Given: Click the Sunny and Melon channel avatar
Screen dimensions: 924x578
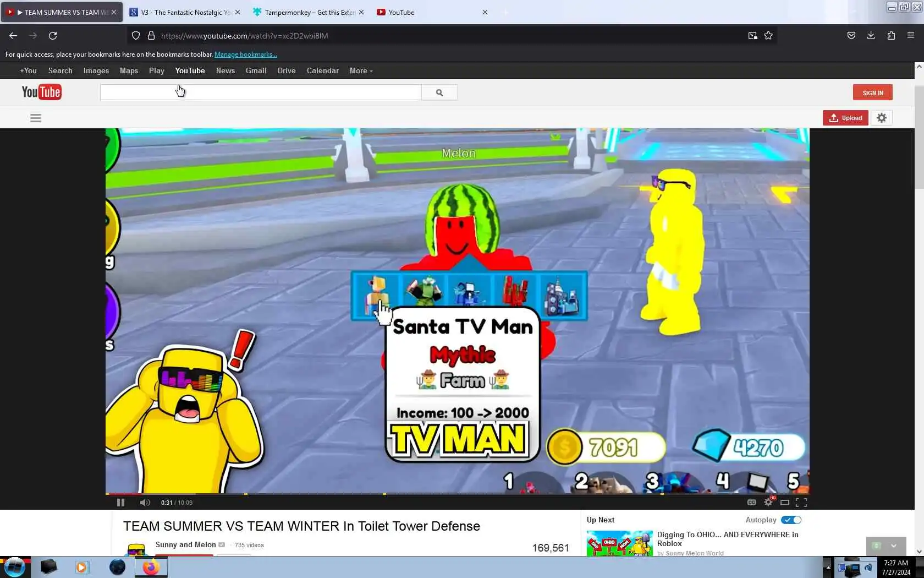Looking at the screenshot, I should point(136,549).
